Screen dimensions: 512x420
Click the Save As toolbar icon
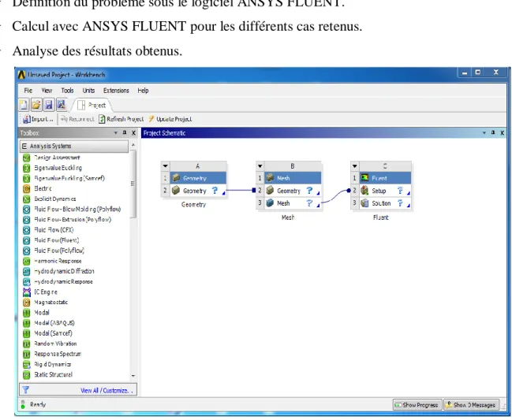click(62, 105)
